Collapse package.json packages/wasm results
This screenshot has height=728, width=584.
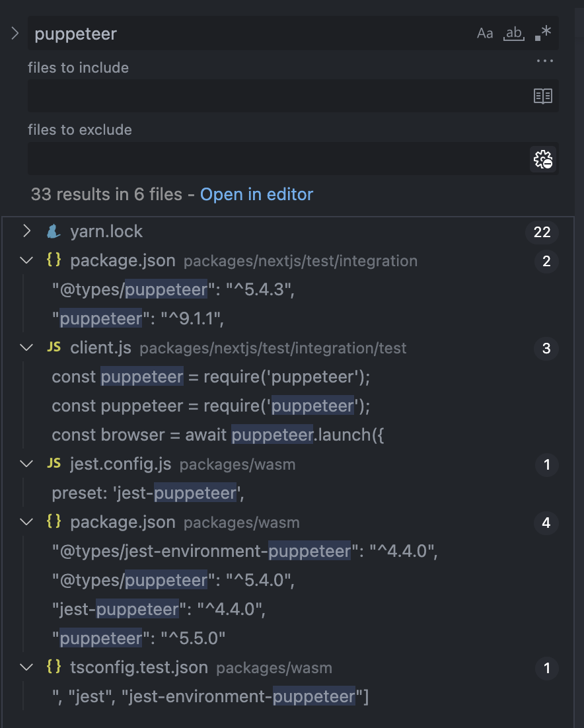pyautogui.click(x=27, y=522)
